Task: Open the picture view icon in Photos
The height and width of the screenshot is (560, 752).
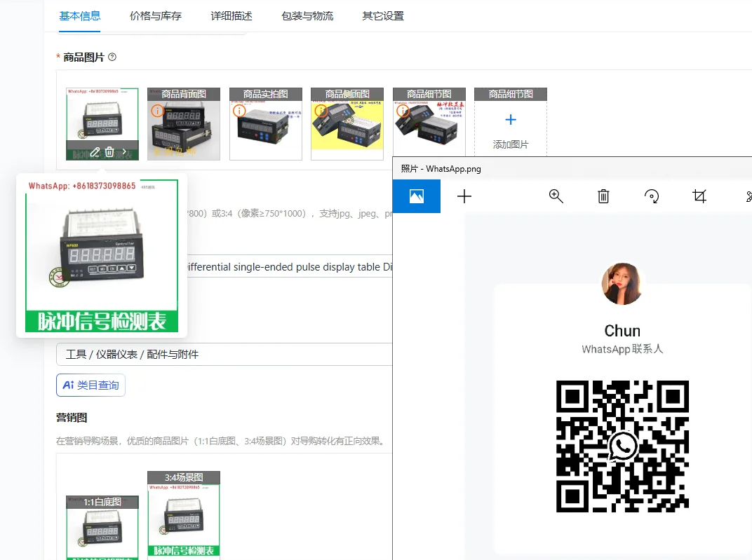Action: pyautogui.click(x=416, y=196)
